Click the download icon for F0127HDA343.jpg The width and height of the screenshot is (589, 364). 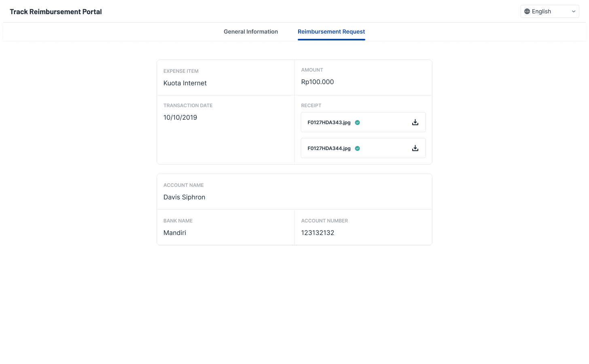point(415,122)
